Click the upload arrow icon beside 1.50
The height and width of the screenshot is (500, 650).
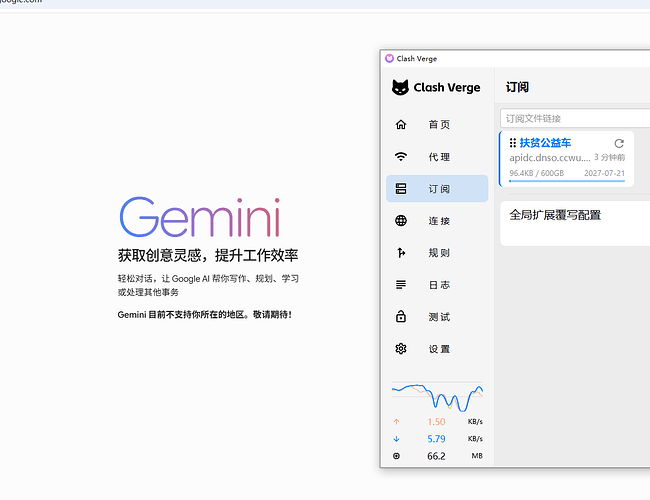point(396,422)
